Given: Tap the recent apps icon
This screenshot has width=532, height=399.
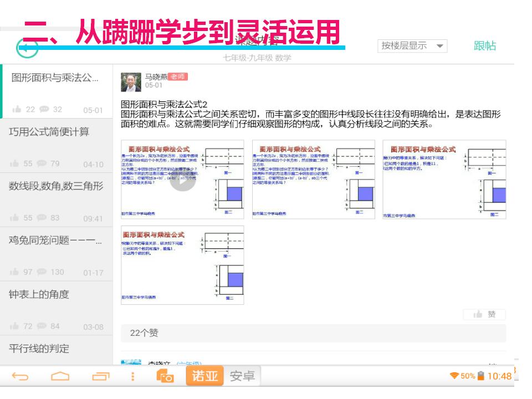Looking at the screenshot, I should (x=101, y=377).
